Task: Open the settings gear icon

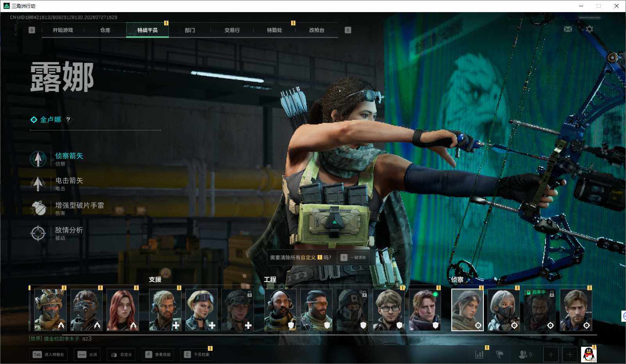Action: 589,29
